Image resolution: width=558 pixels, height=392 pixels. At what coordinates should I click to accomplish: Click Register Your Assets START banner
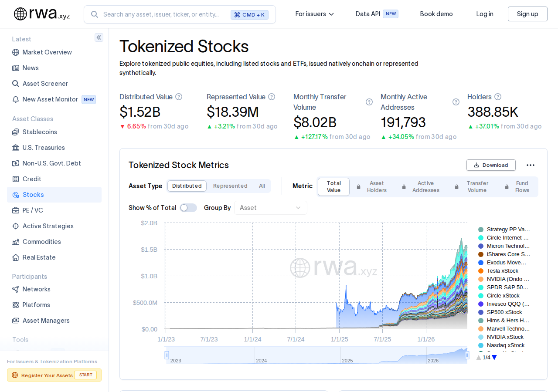54,375
